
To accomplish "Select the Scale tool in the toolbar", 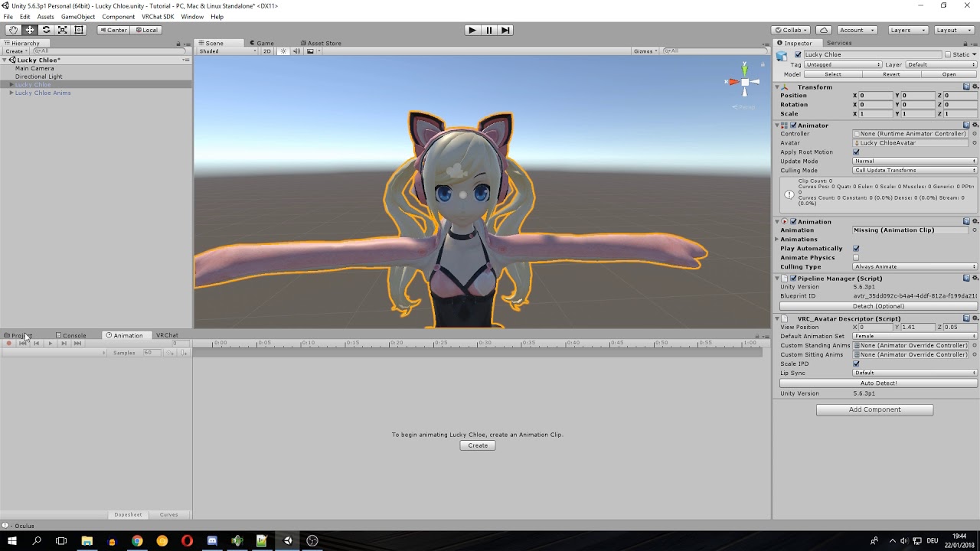I will pyautogui.click(x=63, y=30).
